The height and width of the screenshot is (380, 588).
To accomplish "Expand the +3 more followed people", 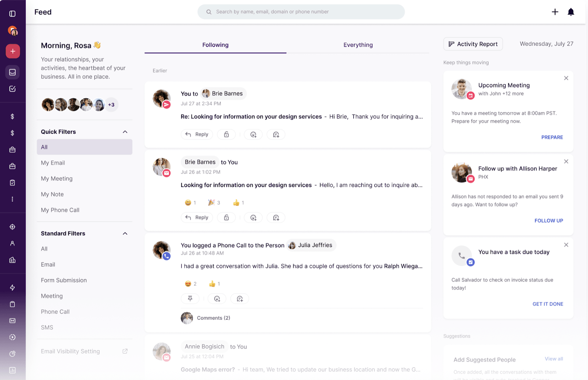I will tap(111, 105).
